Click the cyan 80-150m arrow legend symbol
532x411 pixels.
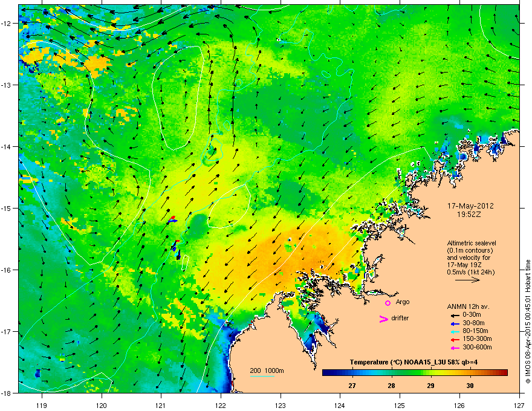point(455,331)
